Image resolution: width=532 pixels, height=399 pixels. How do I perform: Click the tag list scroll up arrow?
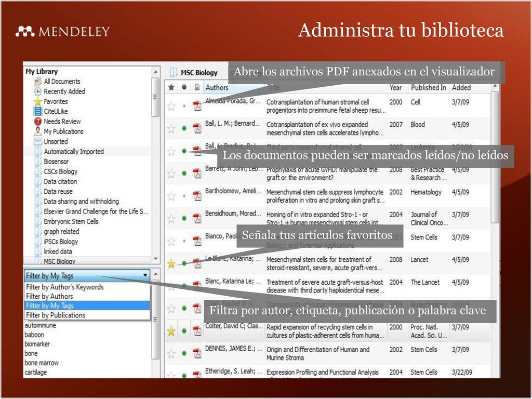[x=155, y=273]
